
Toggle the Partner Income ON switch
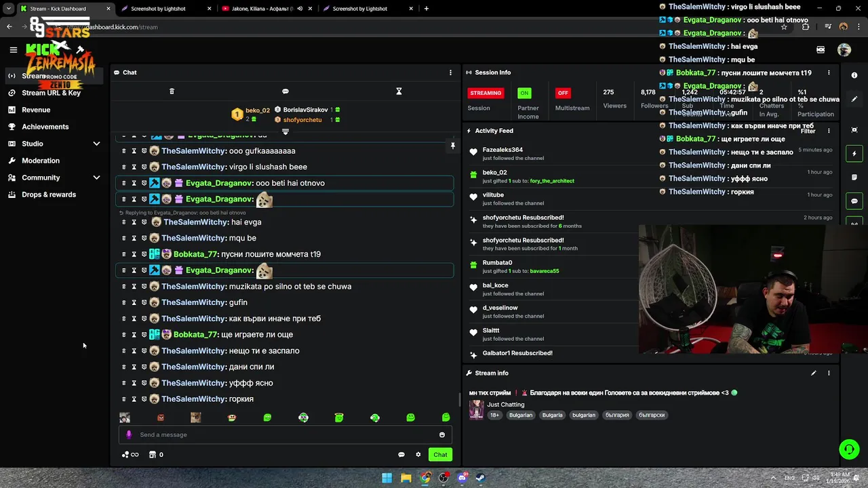[524, 93]
